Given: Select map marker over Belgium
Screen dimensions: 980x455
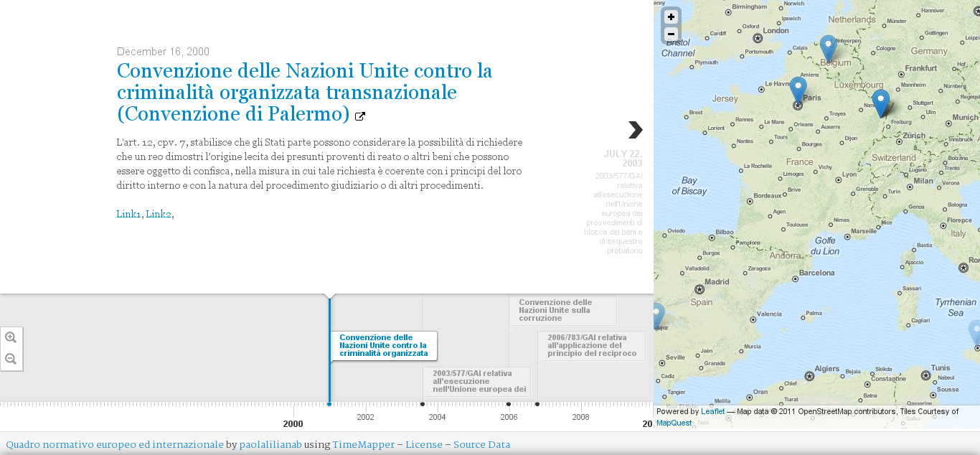Looking at the screenshot, I should pos(828,49).
